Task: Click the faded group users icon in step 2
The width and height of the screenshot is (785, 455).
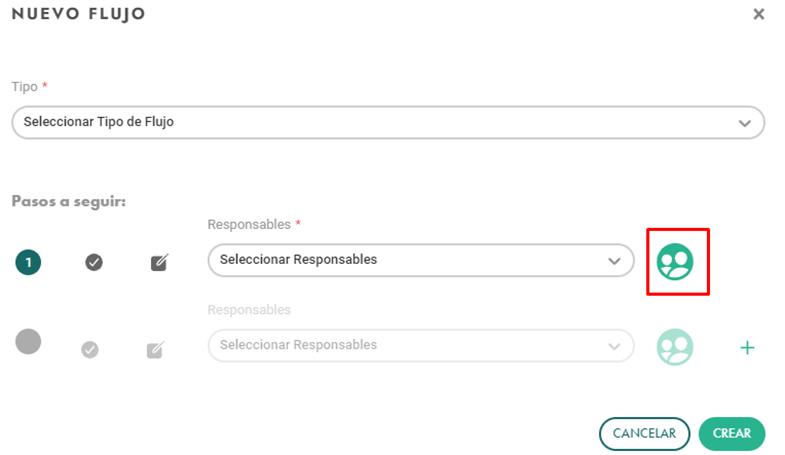Action: click(x=674, y=347)
